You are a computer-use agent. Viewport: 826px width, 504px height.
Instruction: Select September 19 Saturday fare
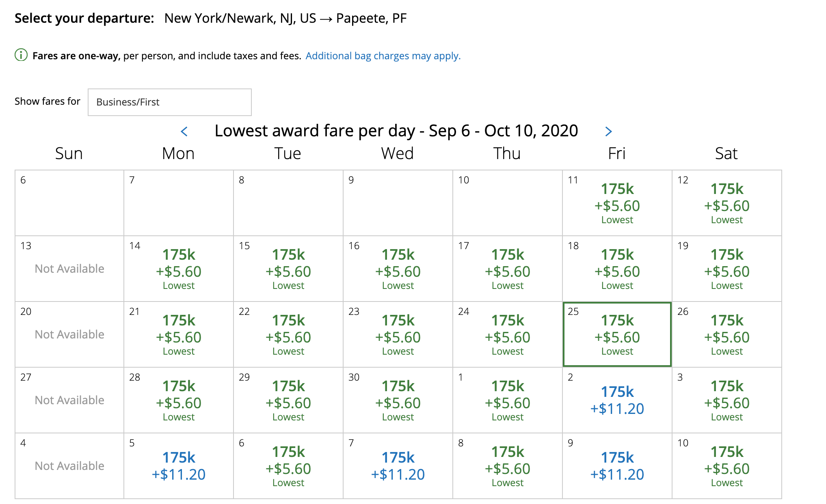727,269
